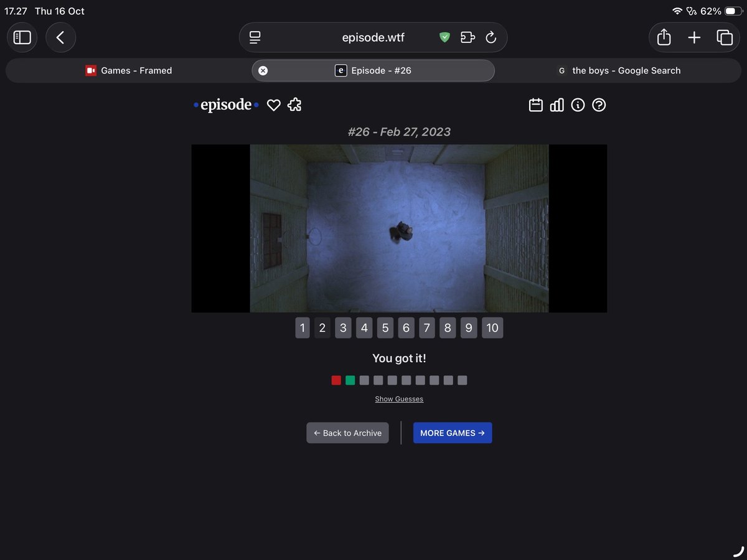Image resolution: width=747 pixels, height=560 pixels.
Task: Show frame 9
Action: tap(469, 328)
